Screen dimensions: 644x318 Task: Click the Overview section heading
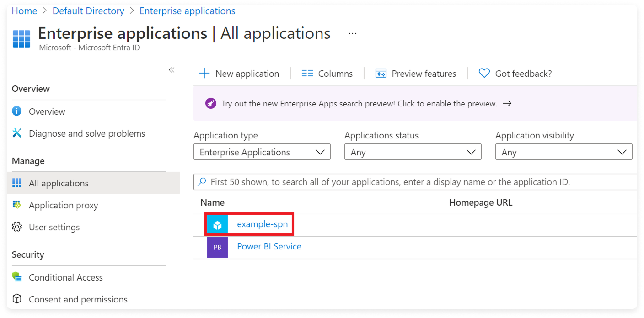[x=31, y=89]
